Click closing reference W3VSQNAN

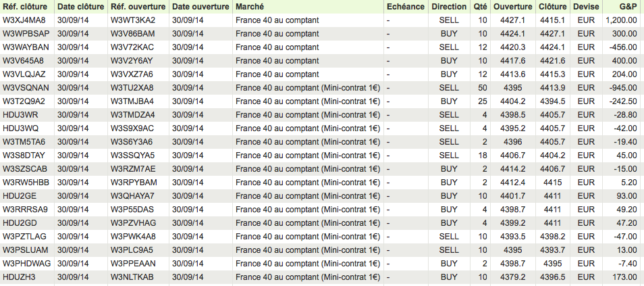click(26, 87)
